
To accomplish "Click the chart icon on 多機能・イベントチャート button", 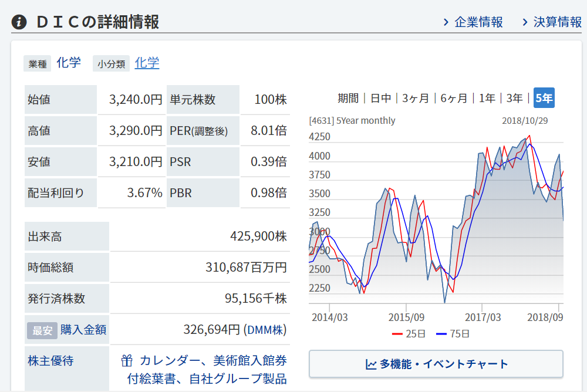I will click(x=371, y=364).
